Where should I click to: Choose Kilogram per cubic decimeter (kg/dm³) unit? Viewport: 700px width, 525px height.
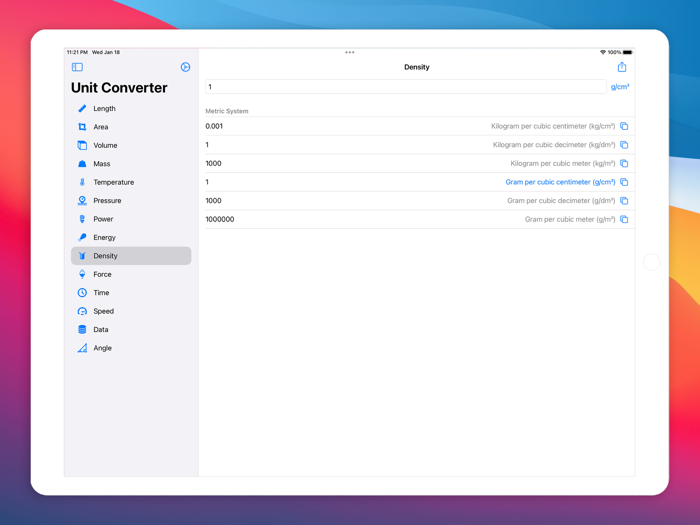[554, 145]
